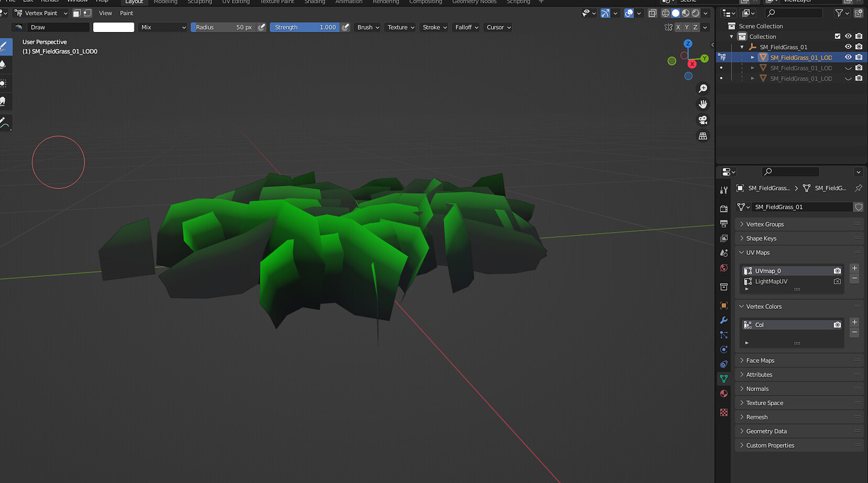
Task: Open the Modifier Properties tab (wrench icon)
Action: pyautogui.click(x=723, y=321)
